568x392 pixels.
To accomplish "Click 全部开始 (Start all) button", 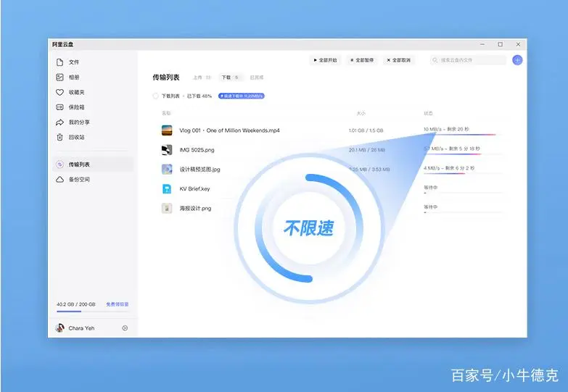I will (325, 60).
